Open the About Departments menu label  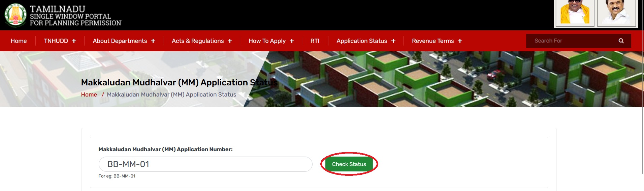120,41
